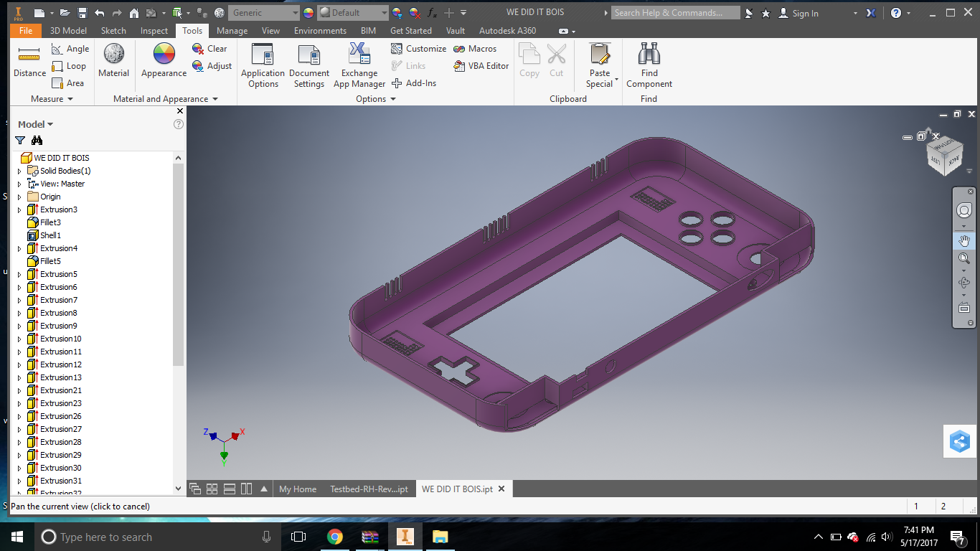
Task: Select the Zoom tool in navigation bar
Action: coord(964,258)
